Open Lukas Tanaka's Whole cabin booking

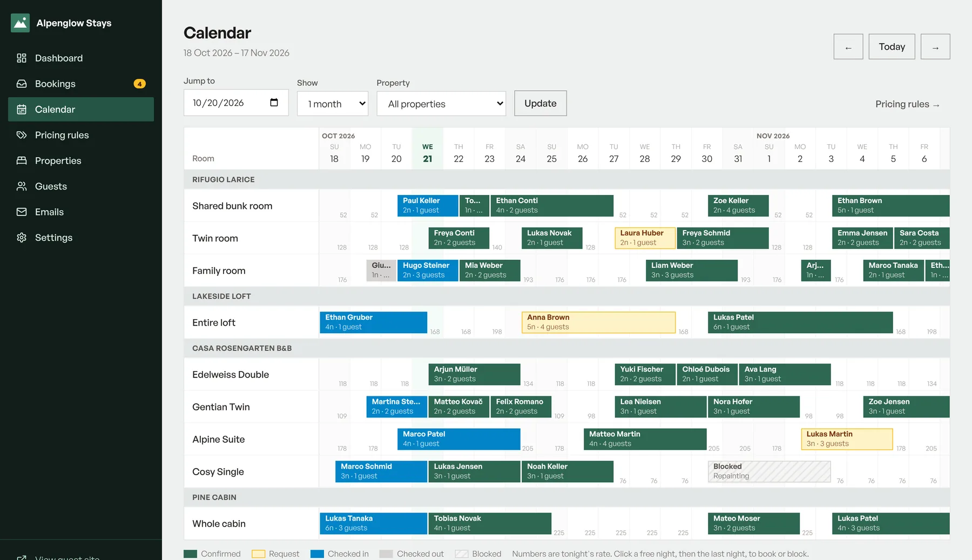(373, 523)
